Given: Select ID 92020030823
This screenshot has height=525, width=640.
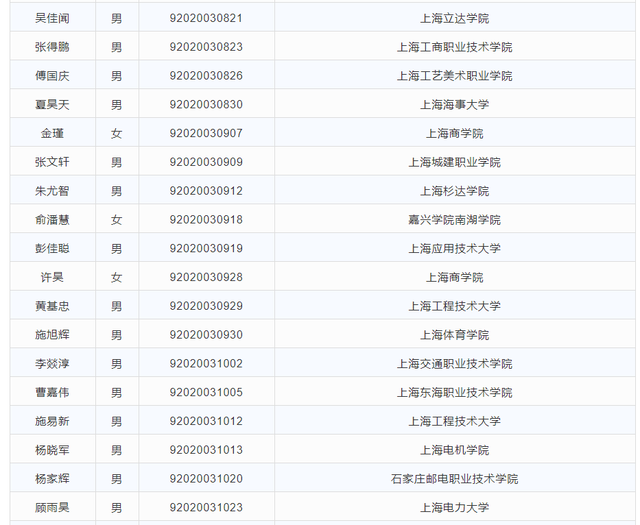Looking at the screenshot, I should (x=206, y=47).
